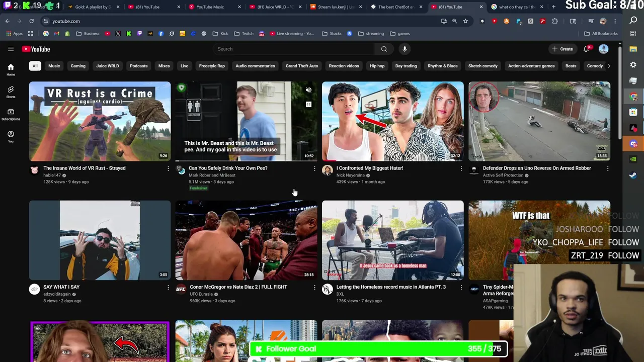The image size is (644, 362).
Task: Open the Twitch bookmarks folder
Action: (x=244, y=34)
